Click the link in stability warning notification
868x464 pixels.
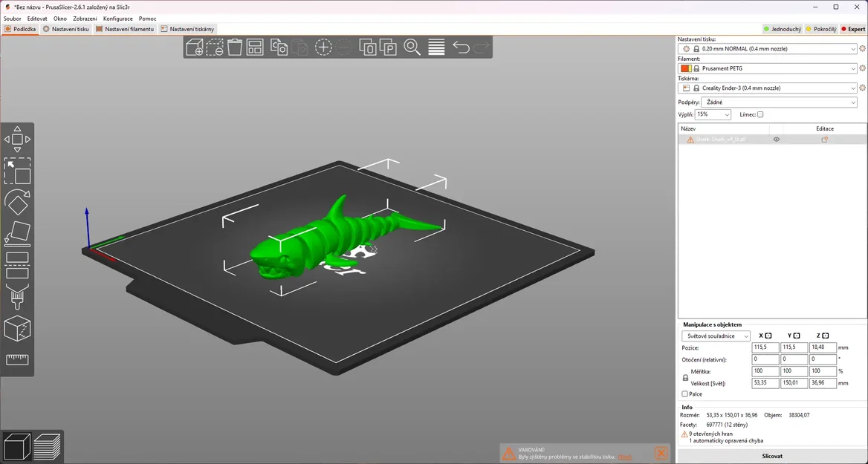[625, 457]
